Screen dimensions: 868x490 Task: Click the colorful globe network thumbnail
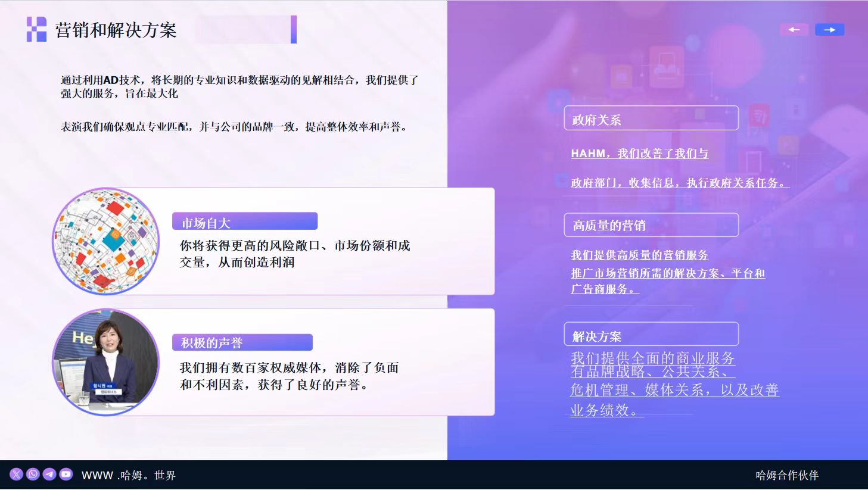coord(106,241)
